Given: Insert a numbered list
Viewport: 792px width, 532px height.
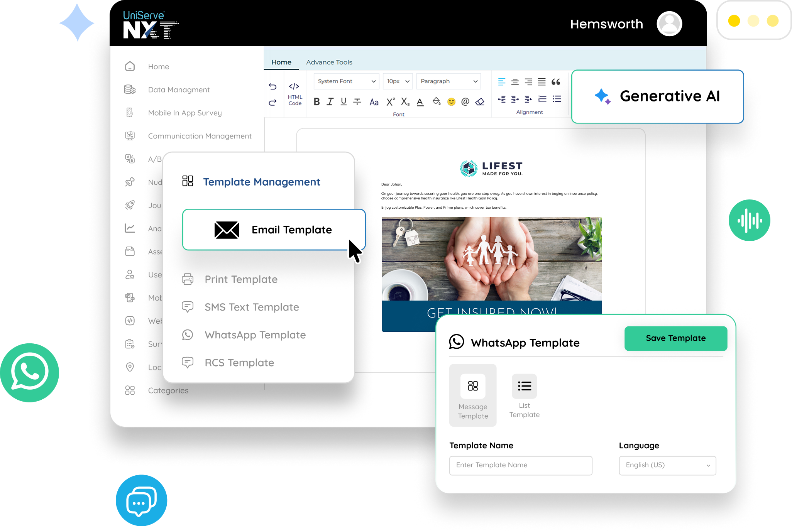Looking at the screenshot, I should point(542,99).
